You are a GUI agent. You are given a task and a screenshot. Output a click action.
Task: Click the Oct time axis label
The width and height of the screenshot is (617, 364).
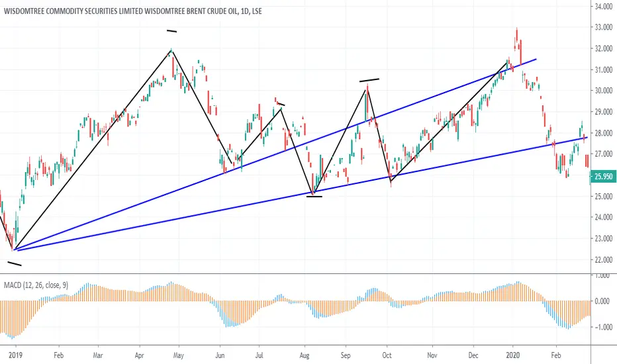(387, 355)
